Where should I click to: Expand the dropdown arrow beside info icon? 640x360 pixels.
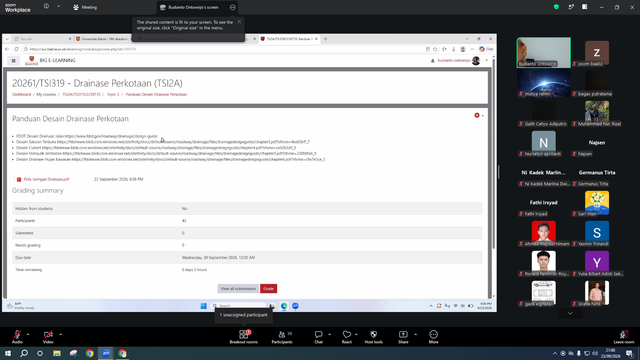pyautogui.click(x=58, y=7)
